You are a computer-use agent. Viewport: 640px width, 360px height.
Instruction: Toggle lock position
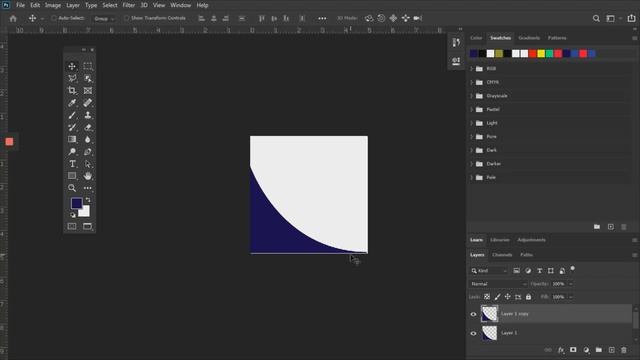pyautogui.click(x=507, y=297)
